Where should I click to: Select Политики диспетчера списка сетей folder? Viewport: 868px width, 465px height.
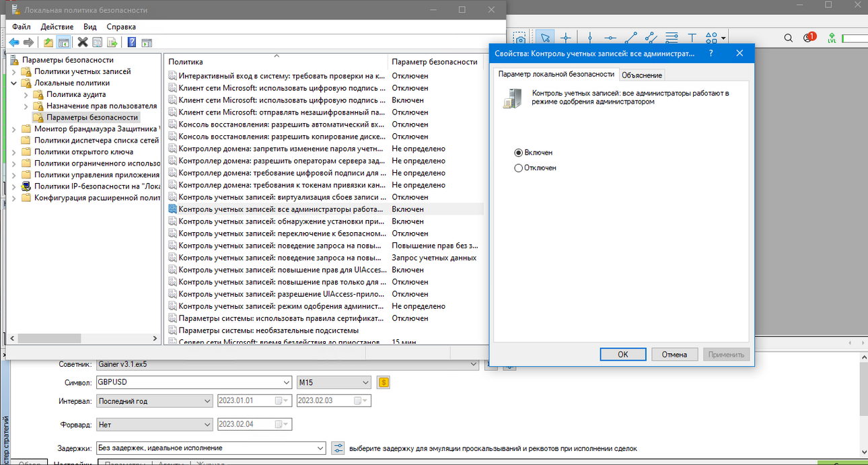(x=96, y=140)
